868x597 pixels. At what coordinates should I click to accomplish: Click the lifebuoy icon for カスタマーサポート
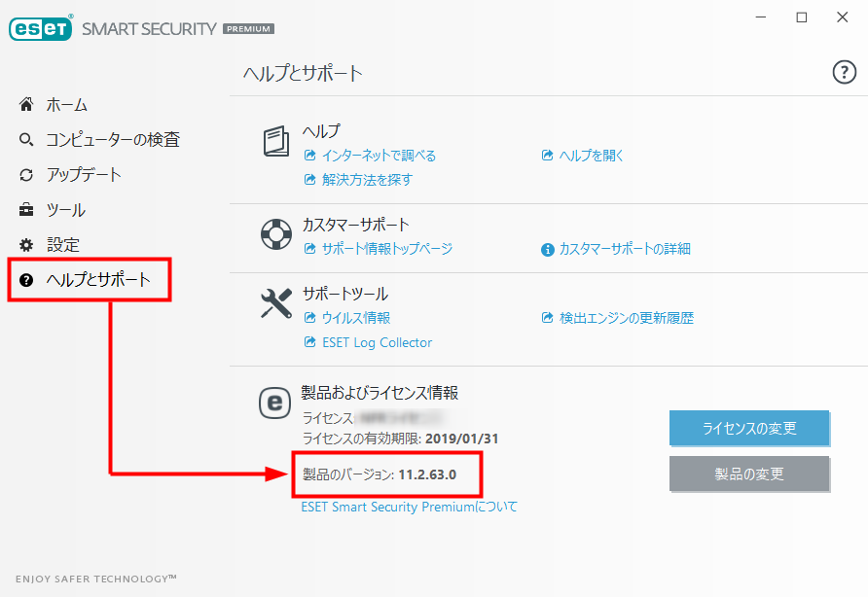click(x=276, y=234)
